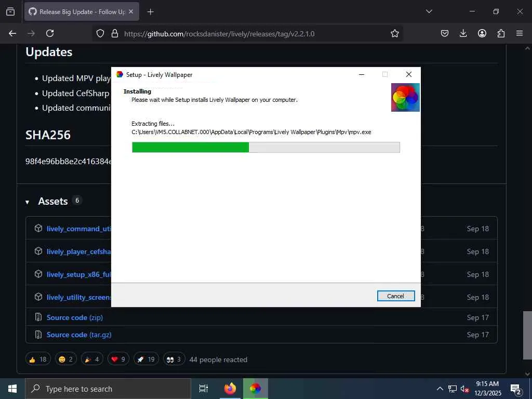
Task: Open lively_command_uti asset link
Action: click(x=79, y=229)
